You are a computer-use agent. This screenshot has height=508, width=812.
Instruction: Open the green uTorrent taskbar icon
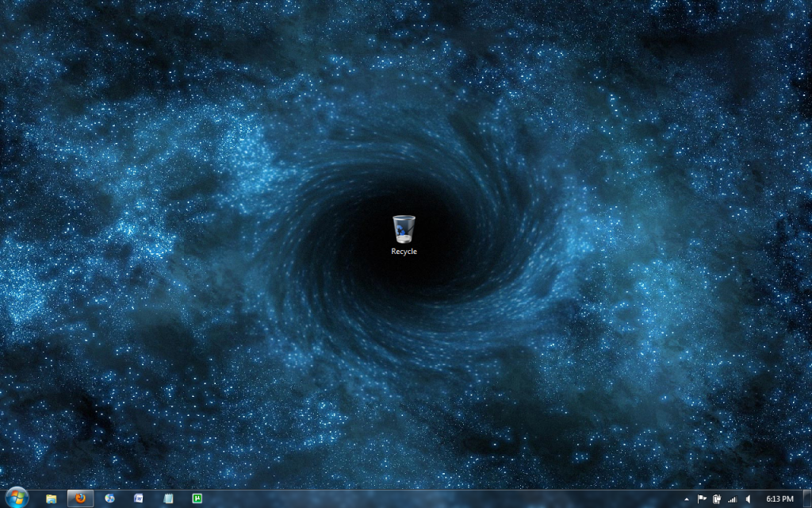click(197, 498)
